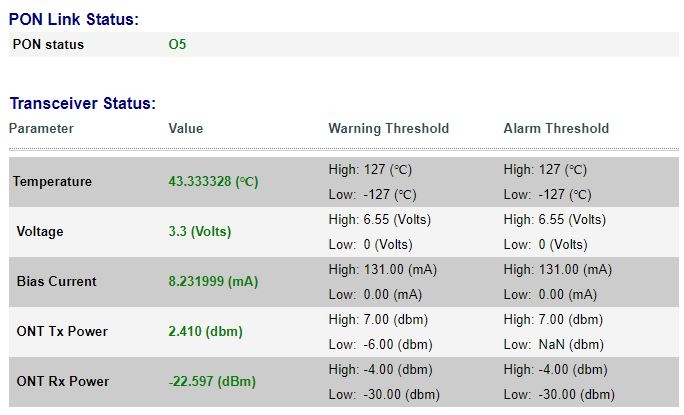Click the 'Transceiver Status:' heading
The height and width of the screenshot is (415, 684).
click(82, 103)
